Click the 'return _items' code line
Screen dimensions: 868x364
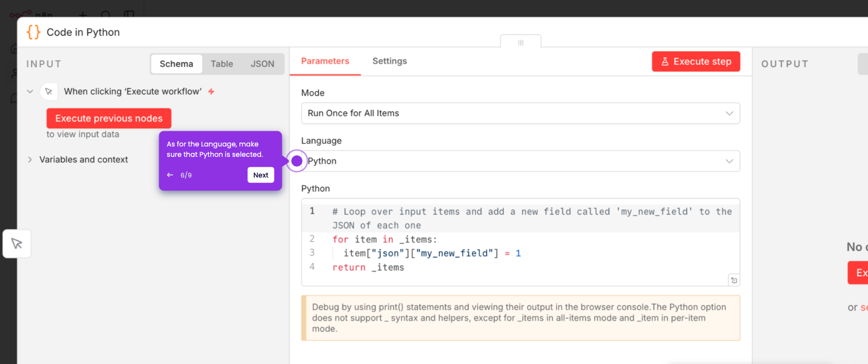tap(368, 267)
